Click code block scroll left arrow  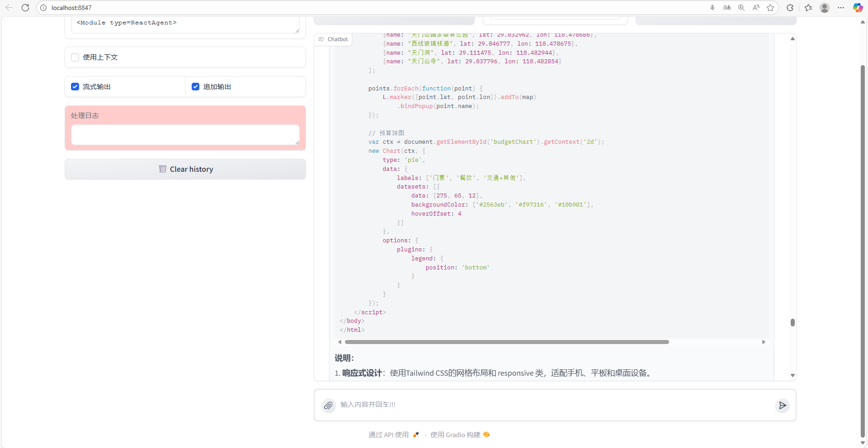click(x=340, y=342)
